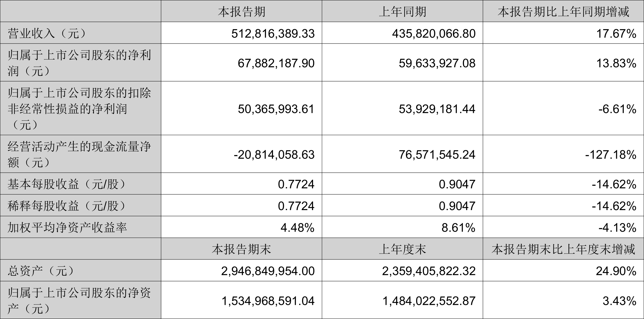Click the value 50,365,993.61

click(276, 109)
